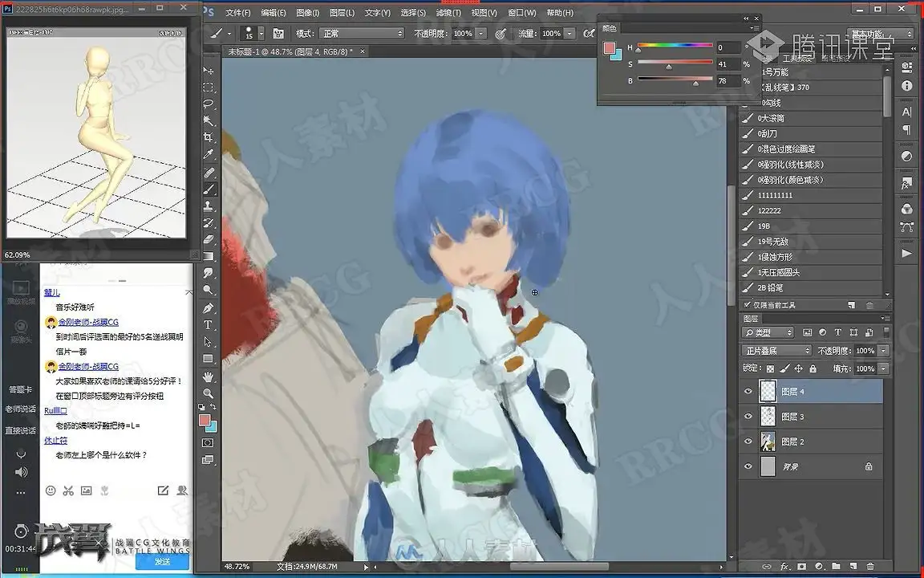Open the 窗口(W) menu
The width and height of the screenshot is (924, 578).
pyautogui.click(x=522, y=12)
